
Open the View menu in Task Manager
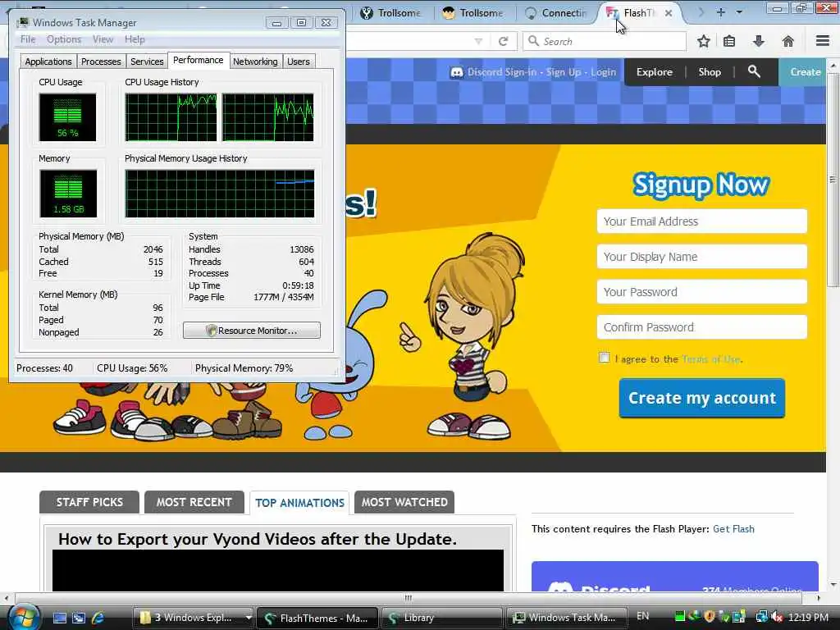click(103, 39)
